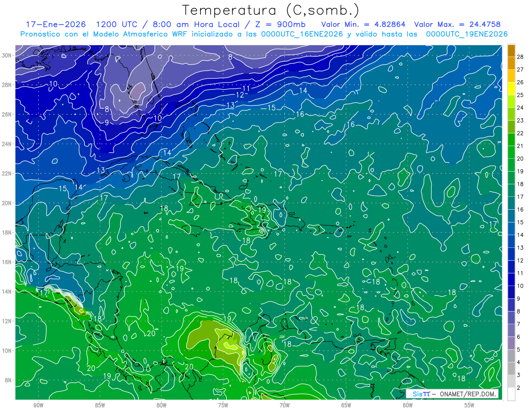Click the 70W longitude axis label
The image size is (532, 411).
click(x=285, y=405)
